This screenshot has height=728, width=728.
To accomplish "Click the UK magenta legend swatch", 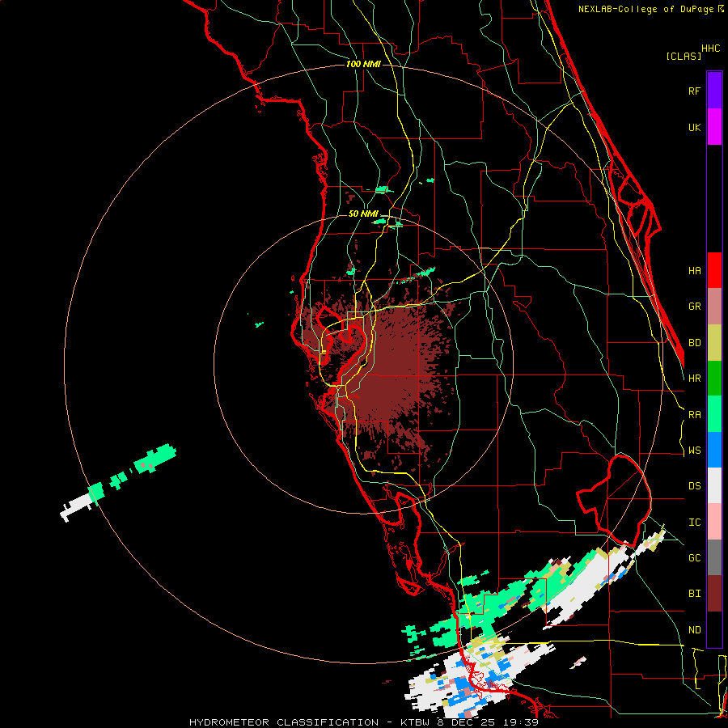I will (714, 126).
